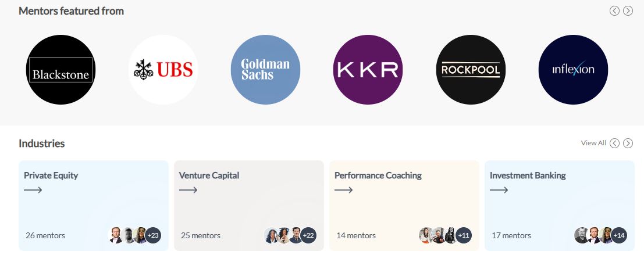644x258 pixels.
Task: Click the arrow under Private Equity
Action: [33, 190]
